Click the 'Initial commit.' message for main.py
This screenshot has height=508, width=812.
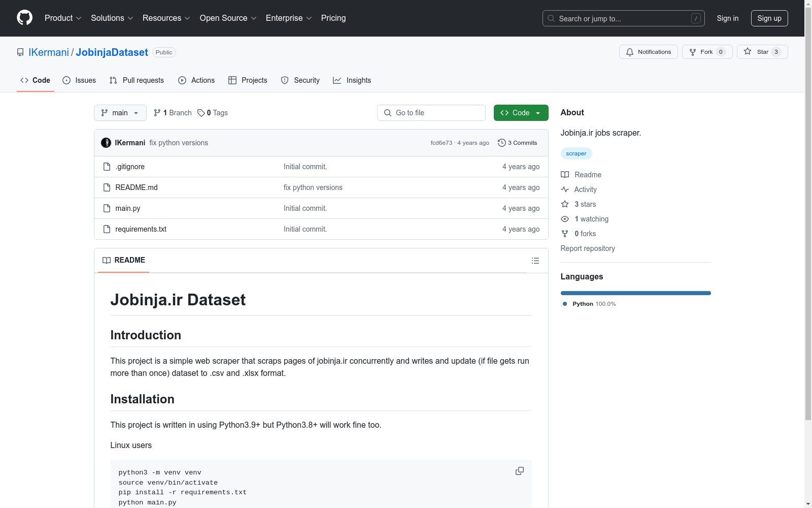tap(306, 208)
